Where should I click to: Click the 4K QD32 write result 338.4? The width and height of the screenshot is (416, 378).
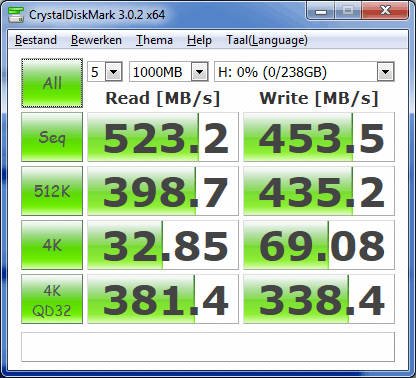319,299
